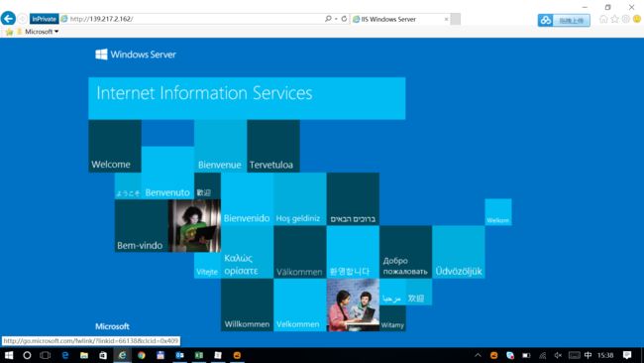This screenshot has width=644, height=363.
Task: Click the Välkommen tile
Action: (300, 252)
